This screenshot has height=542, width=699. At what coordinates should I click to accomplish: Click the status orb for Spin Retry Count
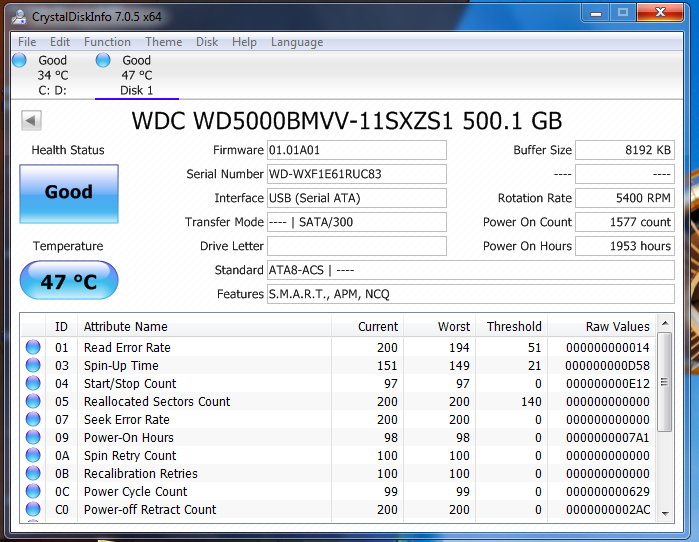[x=33, y=455]
